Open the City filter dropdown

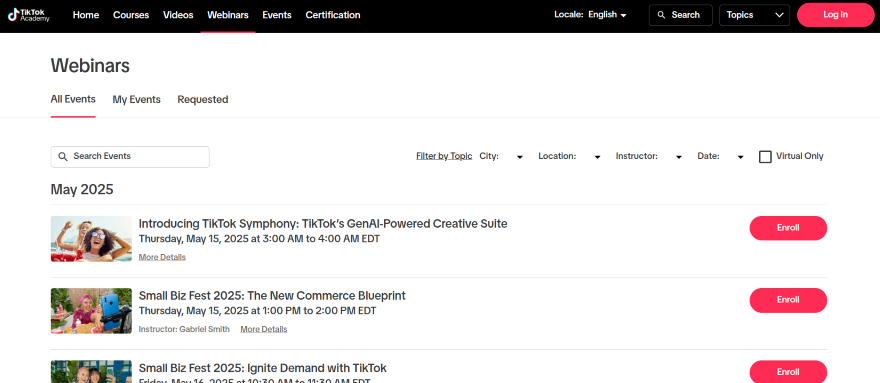[501, 157]
